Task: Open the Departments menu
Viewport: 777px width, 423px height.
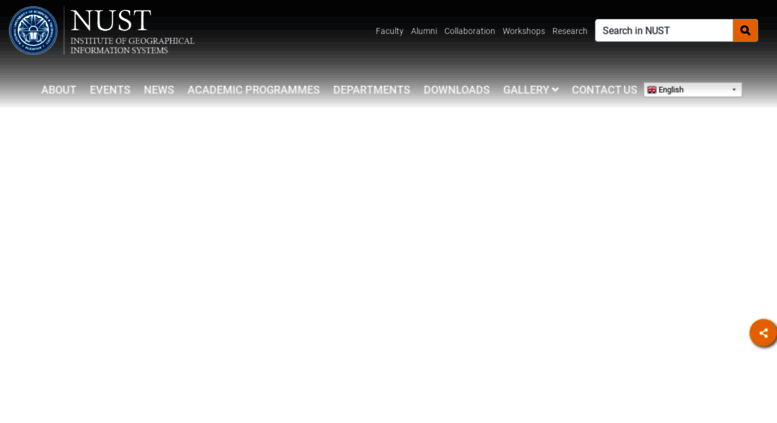Action: 371,90
